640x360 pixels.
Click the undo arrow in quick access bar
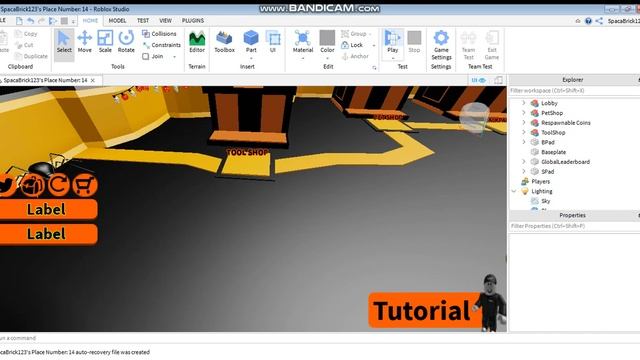point(31,21)
